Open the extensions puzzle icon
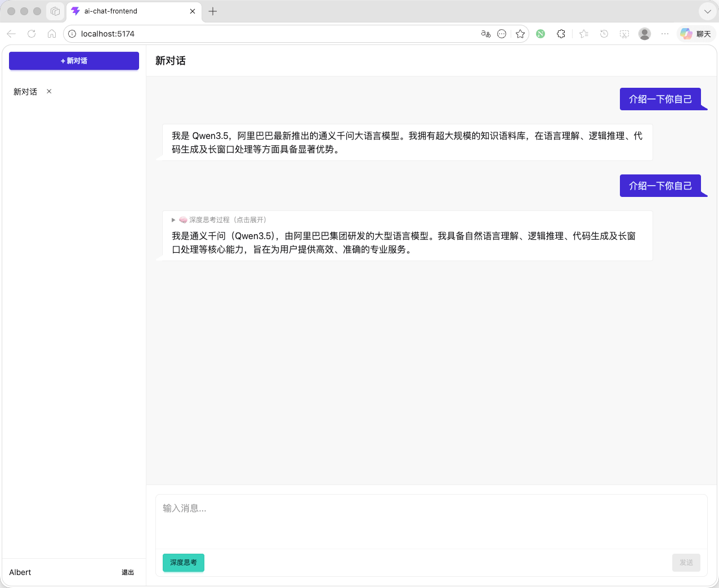Image resolution: width=719 pixels, height=588 pixels. point(561,34)
